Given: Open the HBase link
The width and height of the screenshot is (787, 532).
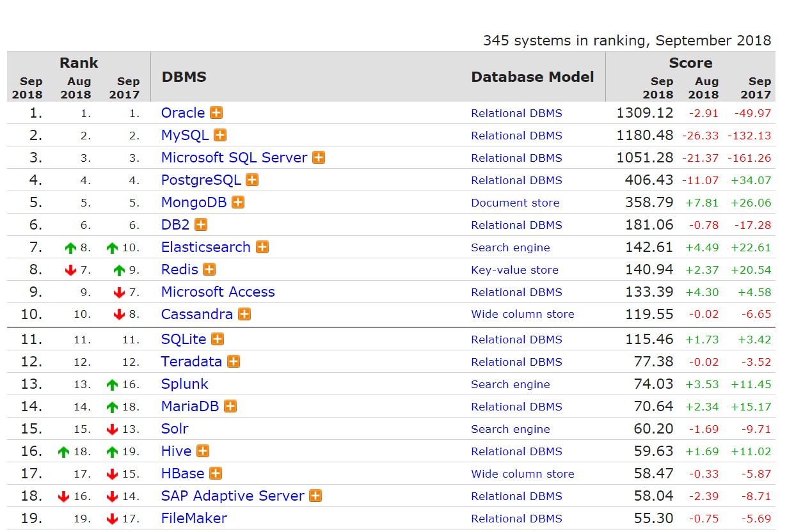Looking at the screenshot, I should (x=183, y=473).
